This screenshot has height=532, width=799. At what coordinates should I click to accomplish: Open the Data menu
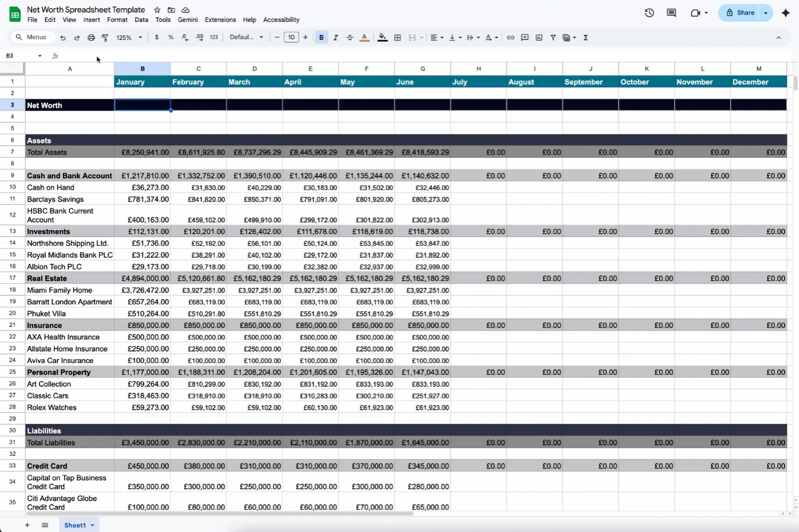click(x=142, y=20)
